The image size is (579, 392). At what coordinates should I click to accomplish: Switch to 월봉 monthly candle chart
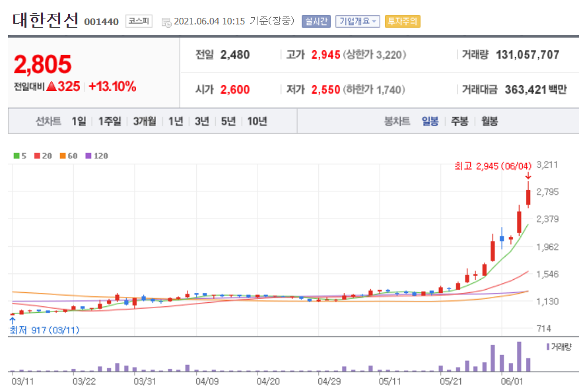tap(490, 121)
